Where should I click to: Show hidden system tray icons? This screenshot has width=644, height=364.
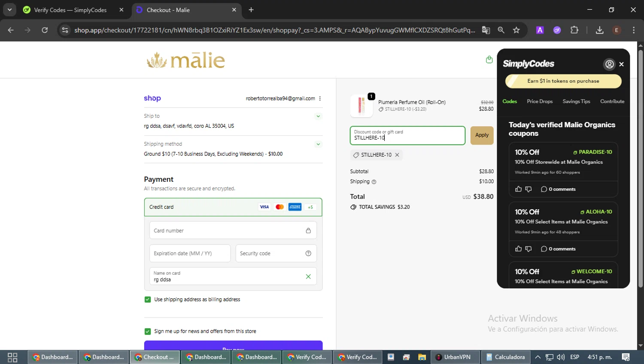tap(538, 357)
